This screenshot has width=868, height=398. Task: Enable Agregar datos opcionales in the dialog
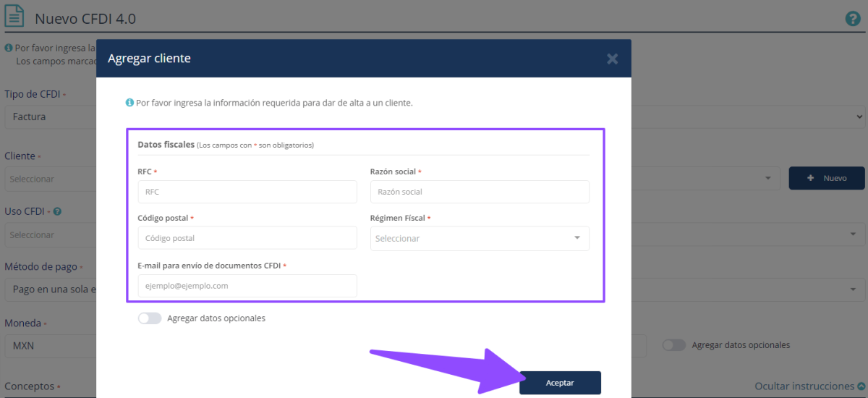click(150, 318)
